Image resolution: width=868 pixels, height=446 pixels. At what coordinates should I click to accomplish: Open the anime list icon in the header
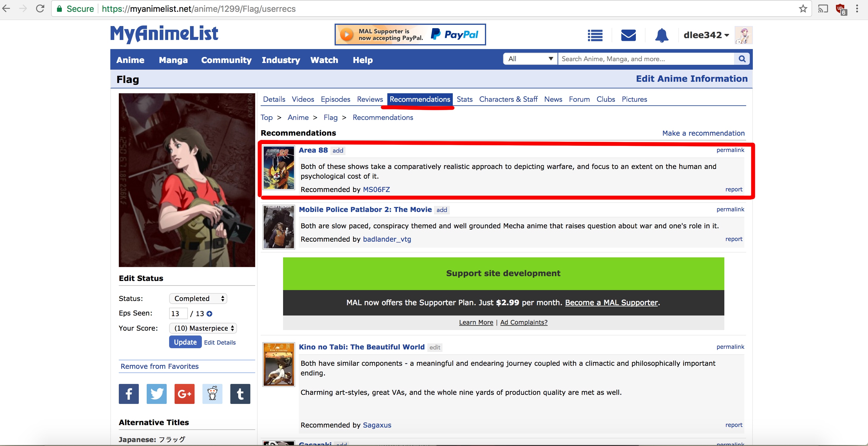click(x=595, y=35)
